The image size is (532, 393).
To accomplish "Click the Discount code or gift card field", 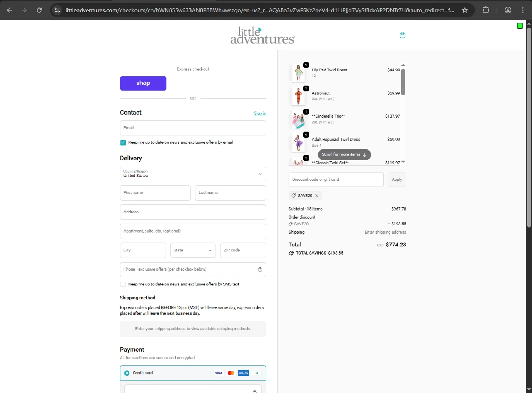I will (x=336, y=179).
